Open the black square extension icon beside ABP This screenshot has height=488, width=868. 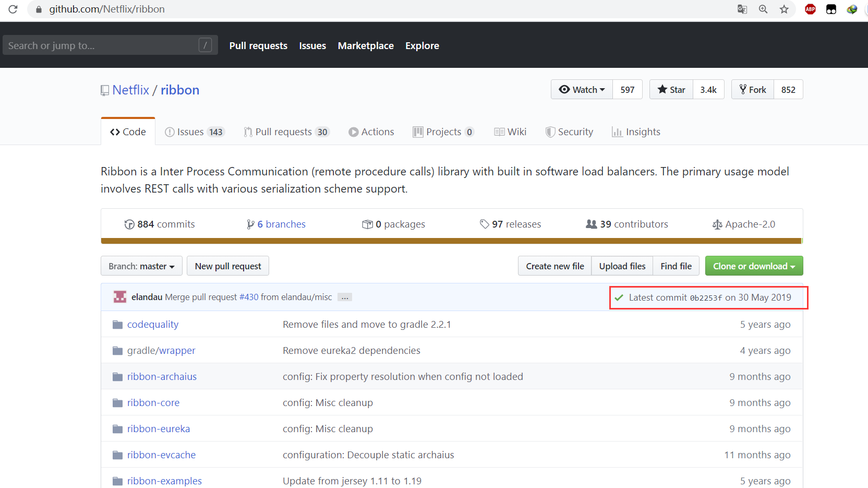pos(831,9)
